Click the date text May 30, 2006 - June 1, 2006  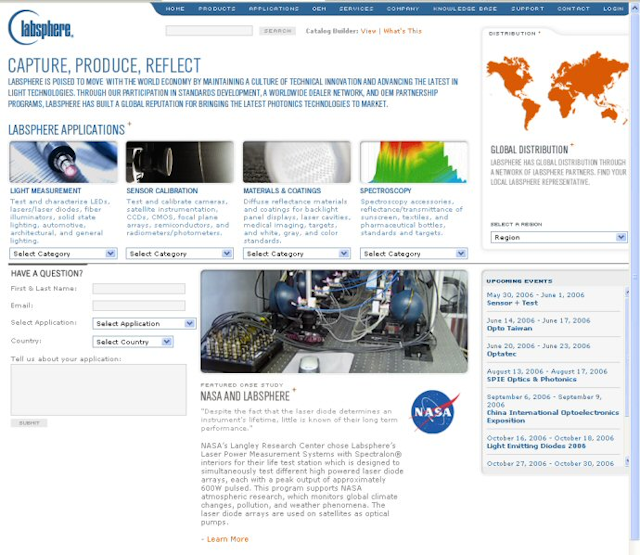(536, 295)
